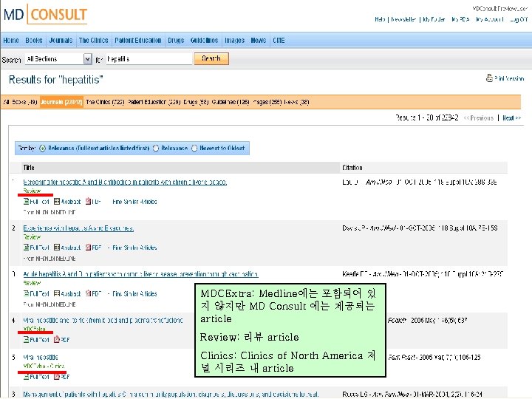
Task: Open Full Text icon for result 5
Action: point(26,376)
